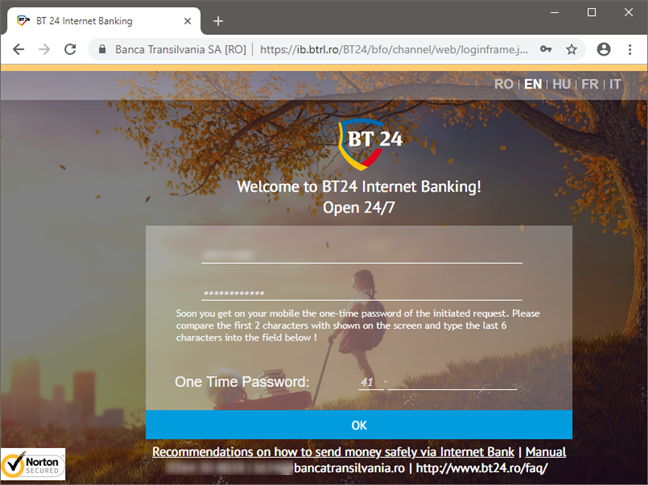Switch language to IT
The height and width of the screenshot is (485, 648).
615,84
